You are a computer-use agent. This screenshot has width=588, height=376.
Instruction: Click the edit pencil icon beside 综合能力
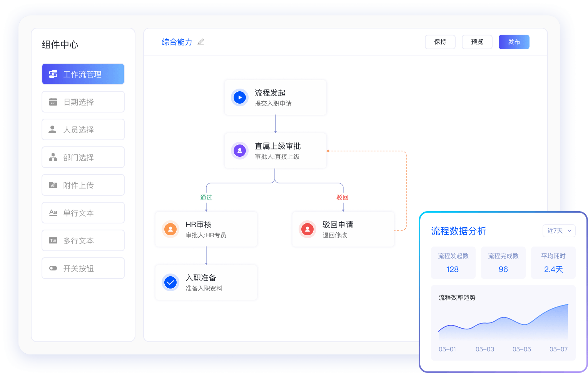(201, 42)
